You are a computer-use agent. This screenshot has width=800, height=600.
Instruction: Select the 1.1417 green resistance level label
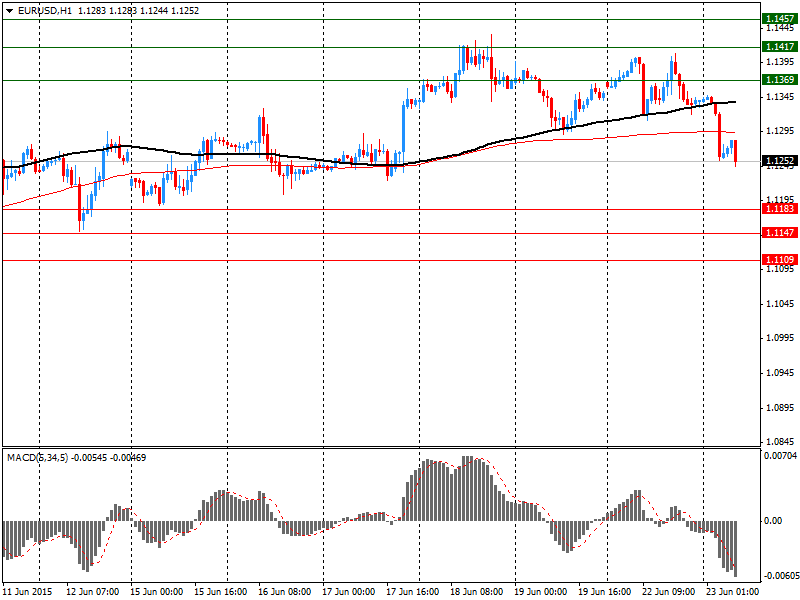780,46
